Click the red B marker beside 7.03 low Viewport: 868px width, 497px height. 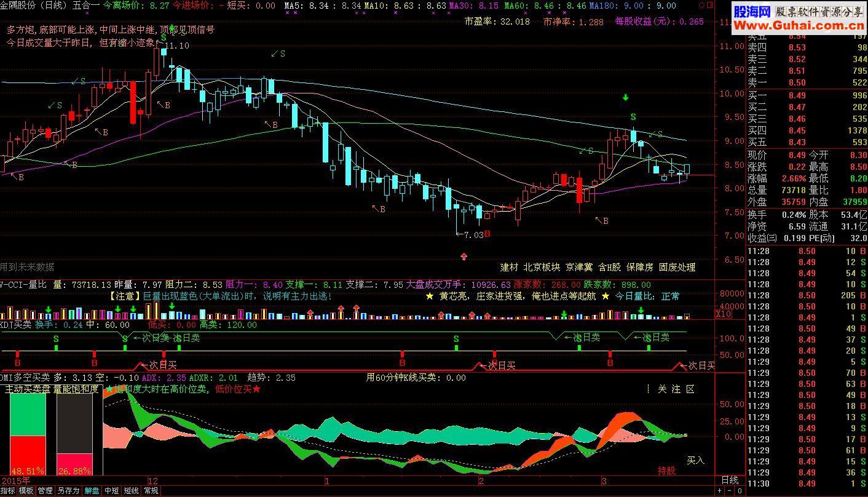click(x=487, y=234)
